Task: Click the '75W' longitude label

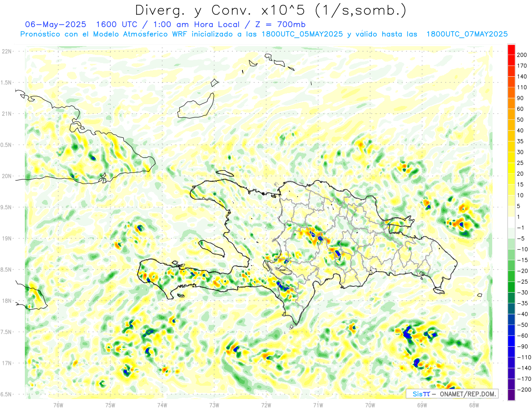Action: [110, 405]
